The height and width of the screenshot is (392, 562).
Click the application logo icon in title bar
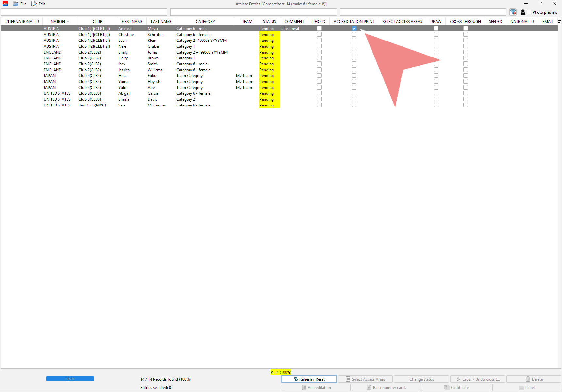5,4
